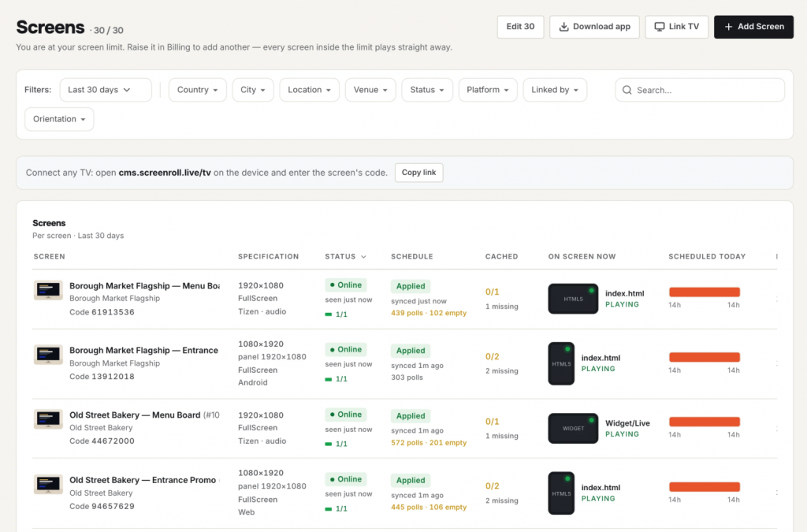Expand the Linked by filter

click(x=555, y=90)
